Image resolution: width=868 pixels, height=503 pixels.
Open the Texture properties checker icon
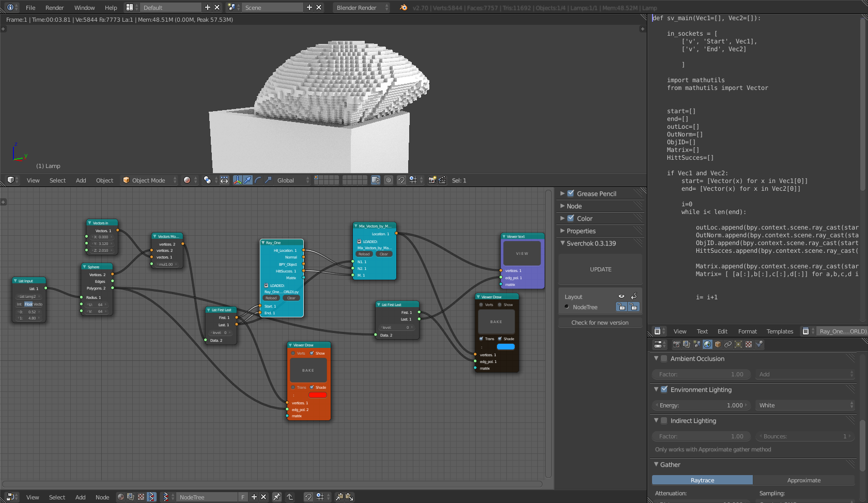[749, 344]
